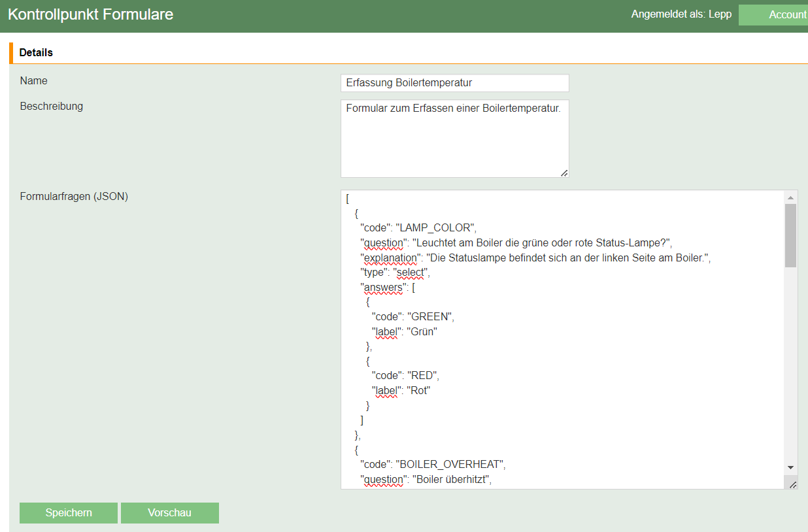Click the Speichern button
The image size is (808, 532).
coord(69,513)
